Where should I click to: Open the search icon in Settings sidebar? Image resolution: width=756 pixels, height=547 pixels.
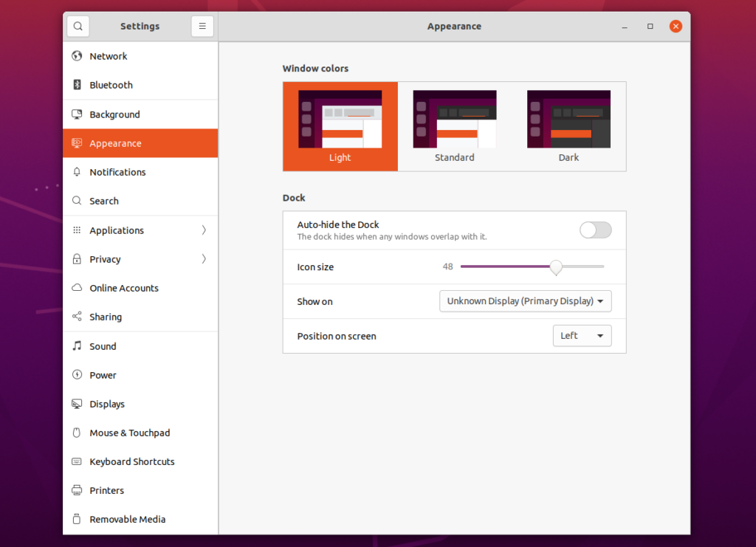(78, 26)
